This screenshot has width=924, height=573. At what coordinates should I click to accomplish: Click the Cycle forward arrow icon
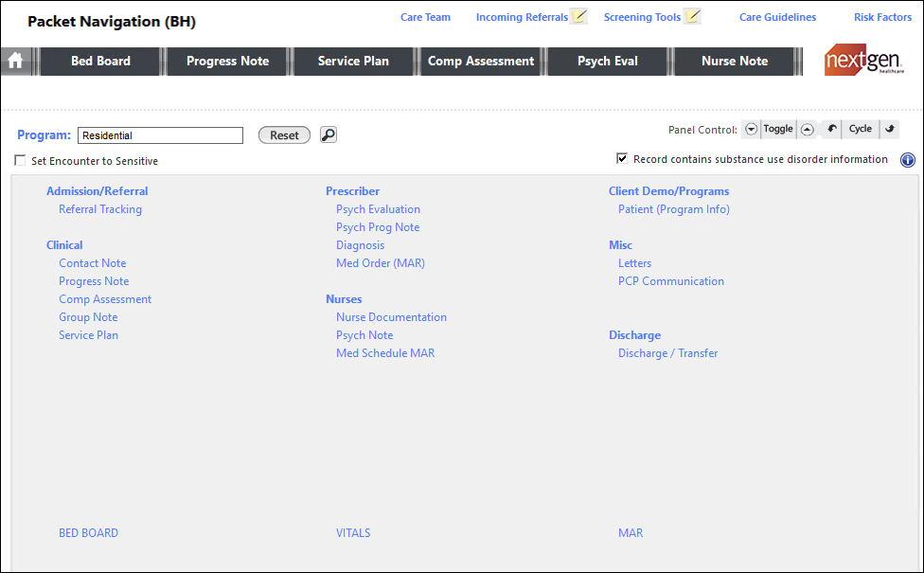click(x=890, y=130)
